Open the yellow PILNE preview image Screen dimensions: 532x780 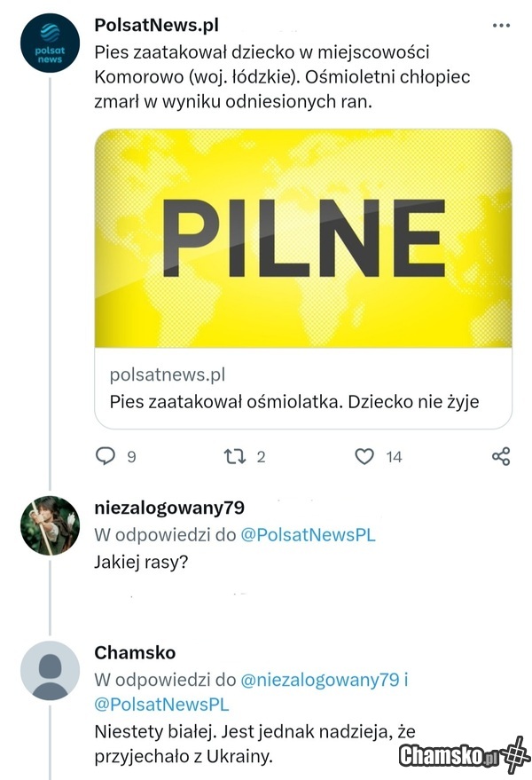pos(303,237)
